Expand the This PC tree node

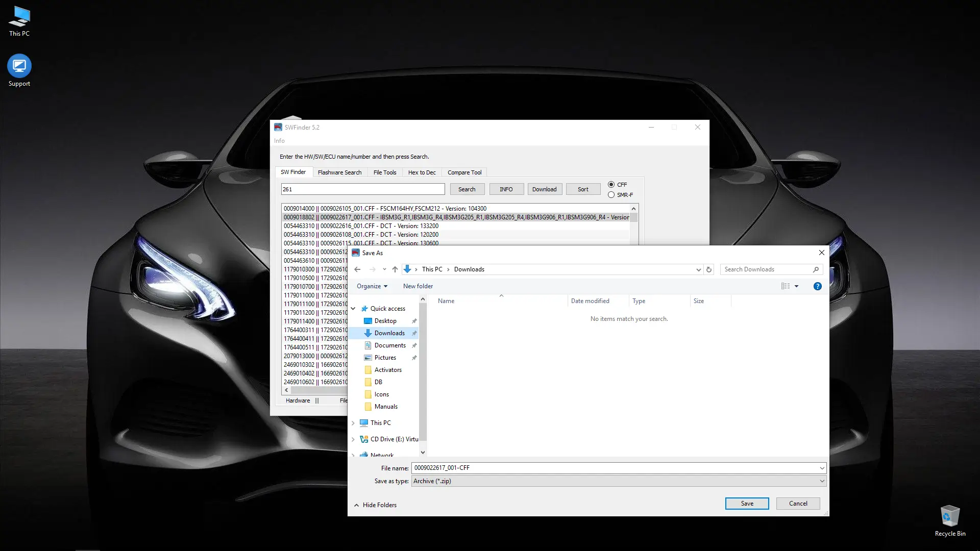click(x=353, y=423)
